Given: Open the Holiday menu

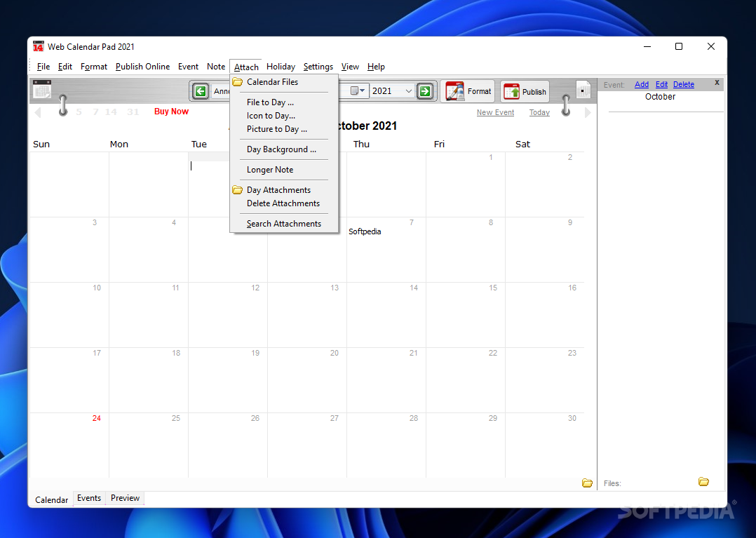Looking at the screenshot, I should point(281,67).
